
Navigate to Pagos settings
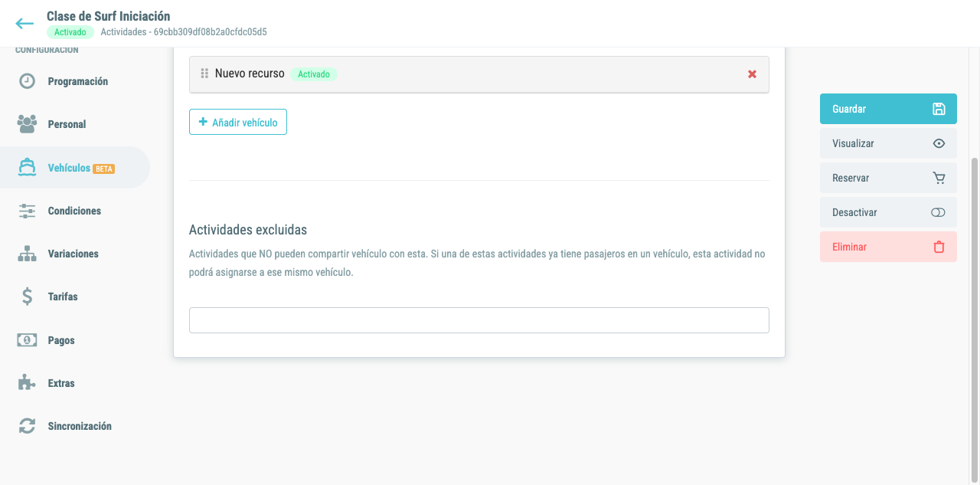75,340
